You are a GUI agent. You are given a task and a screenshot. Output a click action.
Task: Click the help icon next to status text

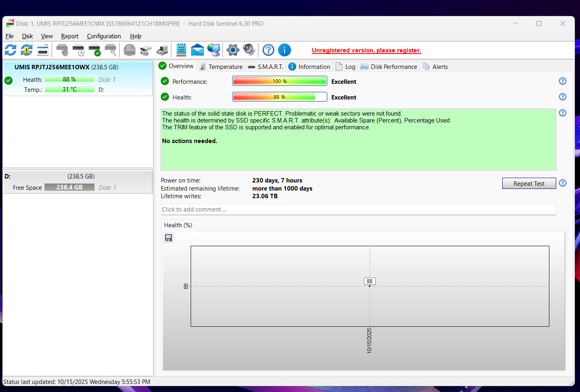coord(563,113)
